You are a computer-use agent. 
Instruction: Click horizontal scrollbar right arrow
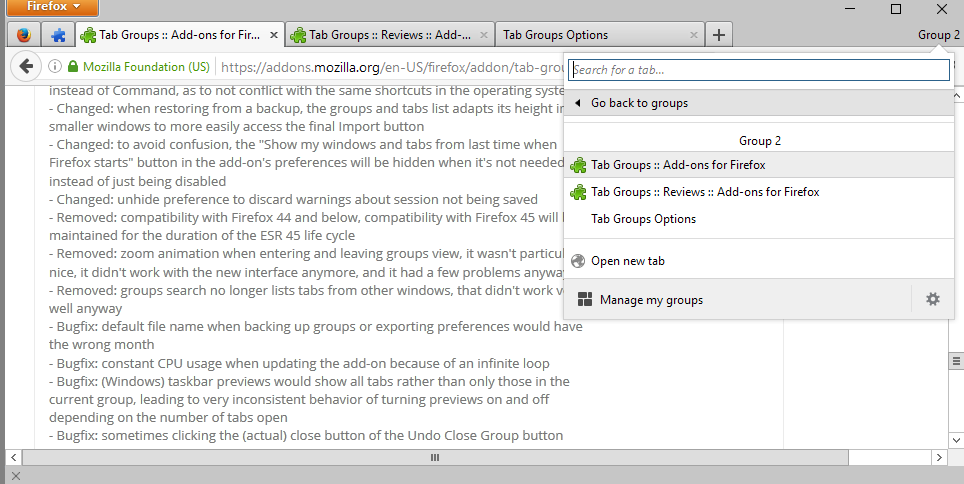coord(939,458)
